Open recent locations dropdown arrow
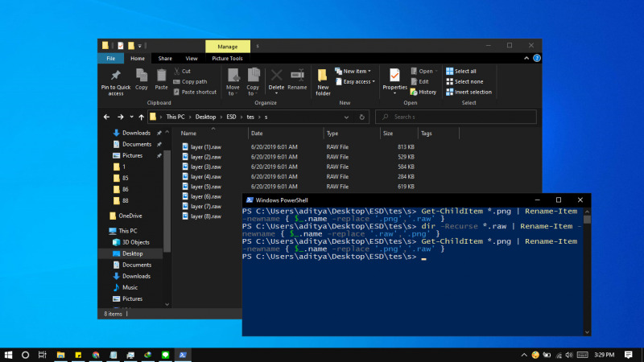The height and width of the screenshot is (362, 644). [131, 117]
